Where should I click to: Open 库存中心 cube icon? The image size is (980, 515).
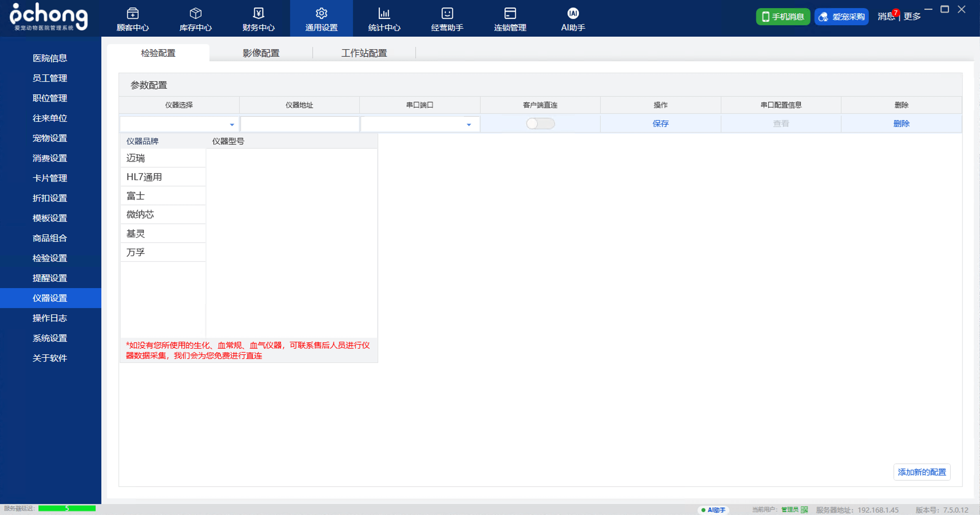196,14
